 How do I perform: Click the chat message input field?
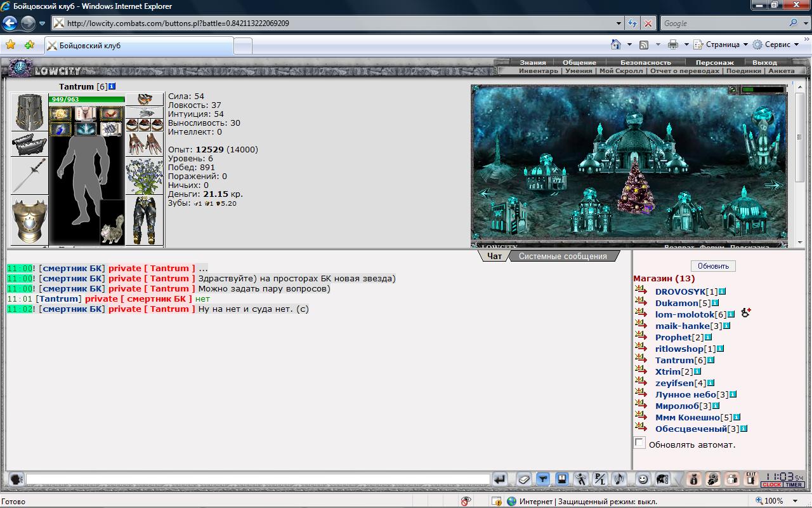(258, 479)
